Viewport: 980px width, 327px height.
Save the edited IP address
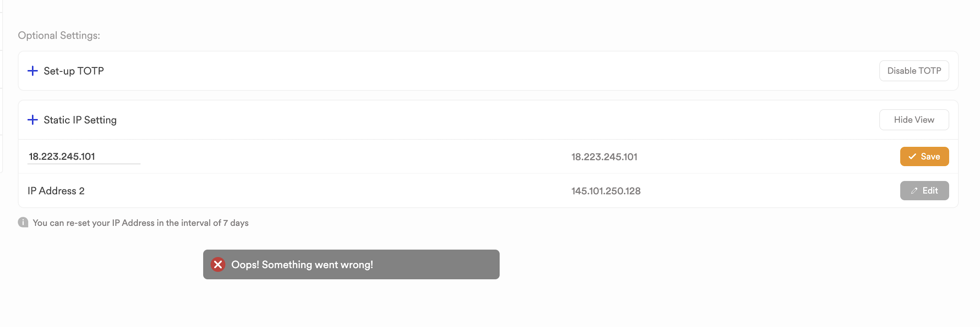pyautogui.click(x=924, y=156)
